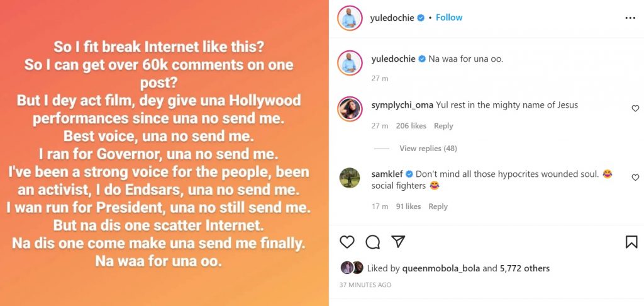Screen dimensions: 644x306
Task: Like samklef's comment
Action: [x=635, y=178]
